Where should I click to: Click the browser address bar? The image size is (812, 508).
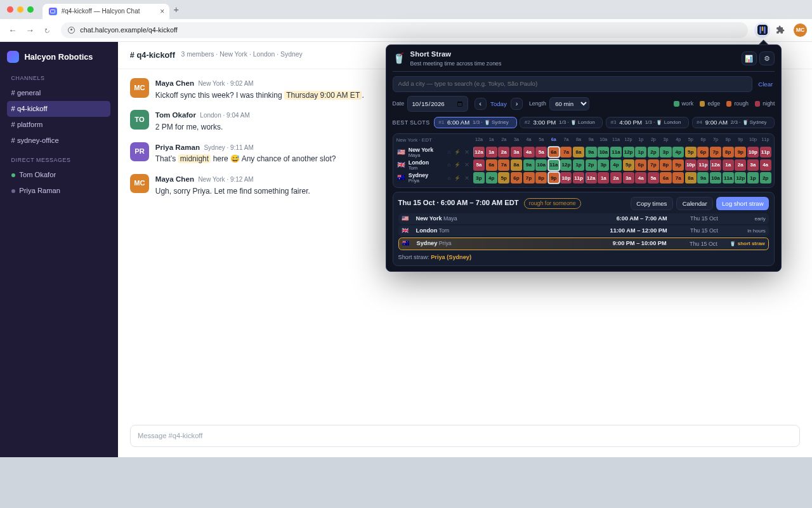click(x=404, y=30)
